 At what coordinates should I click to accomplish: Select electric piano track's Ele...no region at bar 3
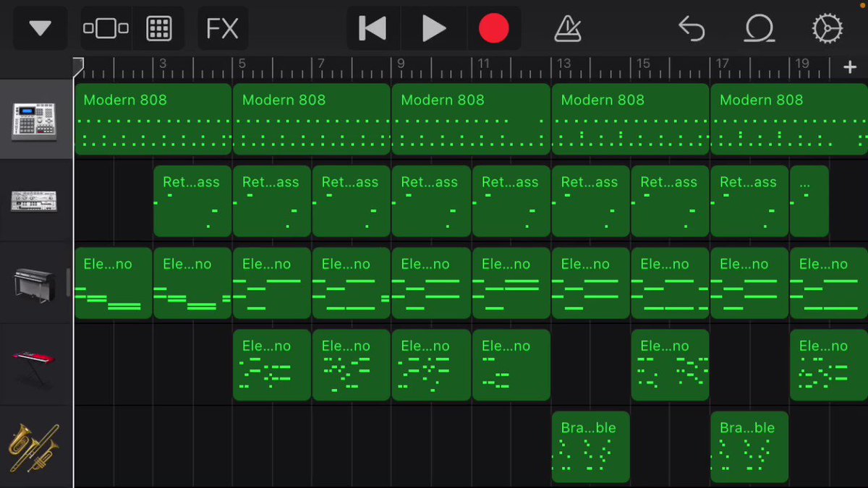(192, 283)
